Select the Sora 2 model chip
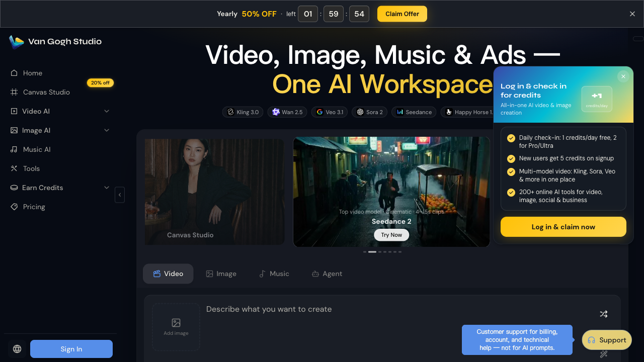The height and width of the screenshot is (362, 644). [369, 112]
